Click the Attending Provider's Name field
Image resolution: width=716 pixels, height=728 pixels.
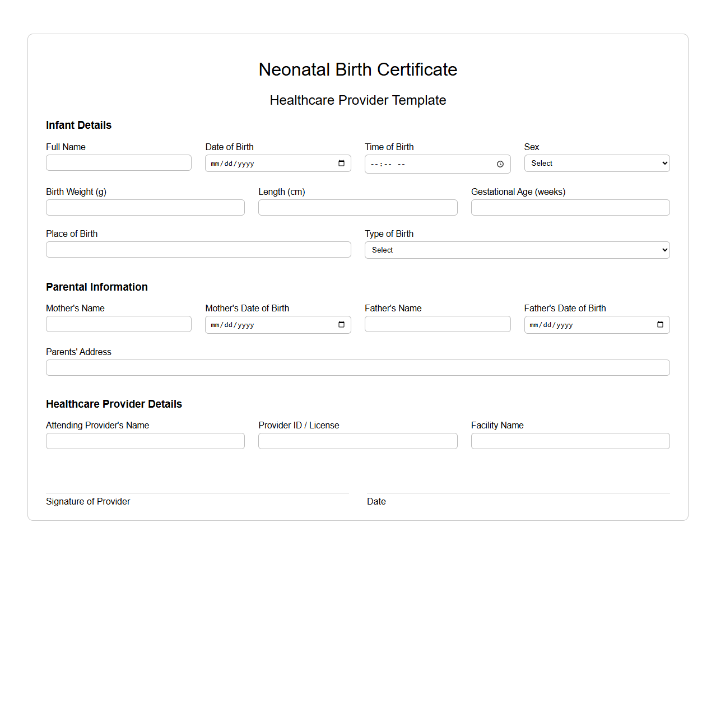(x=145, y=441)
